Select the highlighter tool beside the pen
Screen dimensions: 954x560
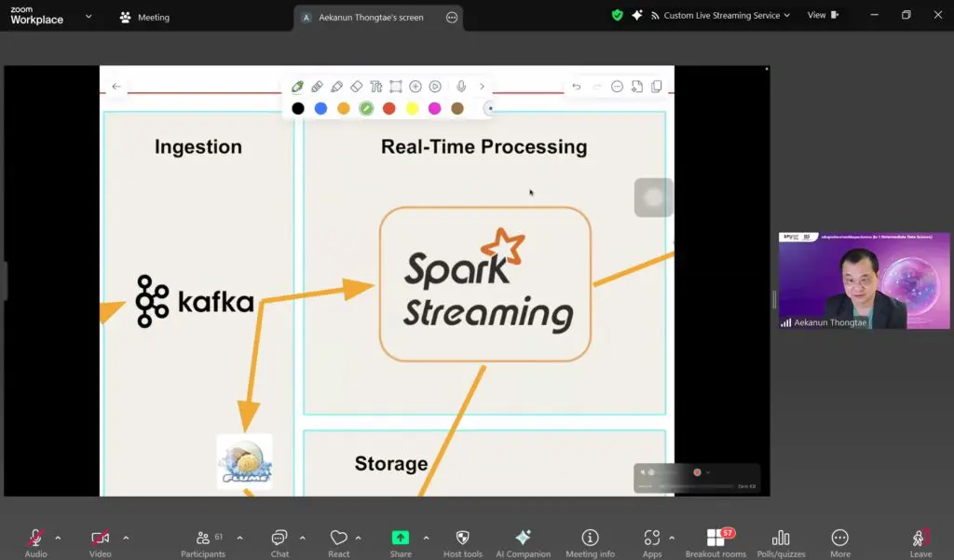[x=317, y=87]
